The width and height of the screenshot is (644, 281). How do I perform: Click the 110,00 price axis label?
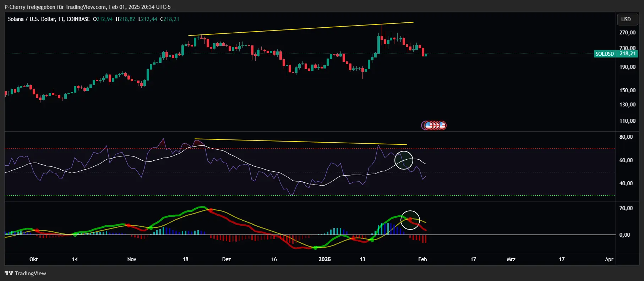(627, 121)
